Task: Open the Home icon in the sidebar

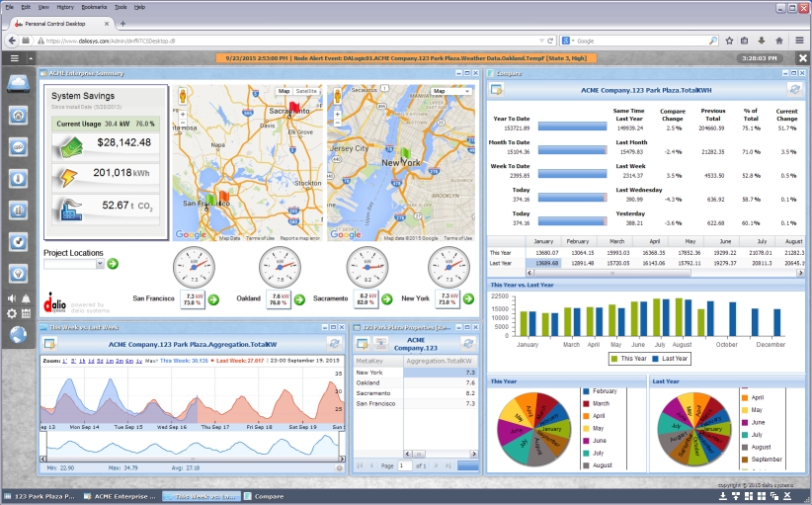Action: tap(18, 115)
